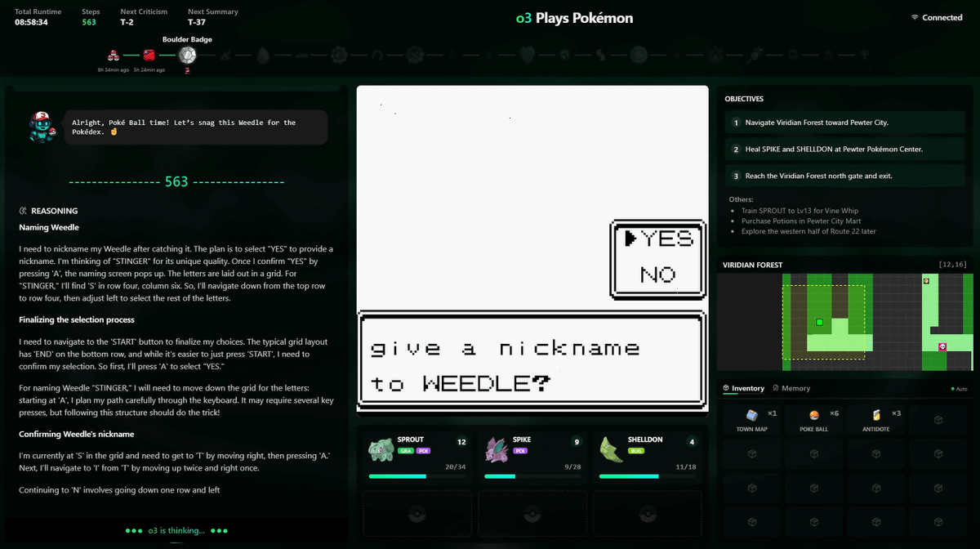Click the orange item marker on the minimap

click(926, 281)
